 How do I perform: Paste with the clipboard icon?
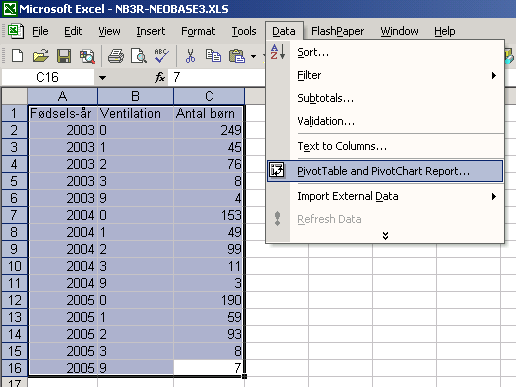237,56
